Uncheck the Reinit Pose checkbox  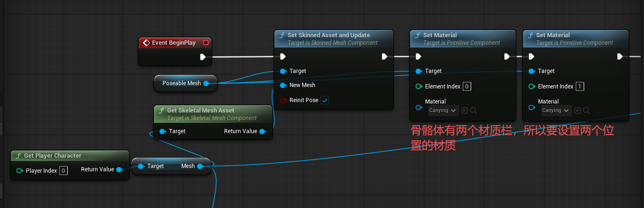325,100
